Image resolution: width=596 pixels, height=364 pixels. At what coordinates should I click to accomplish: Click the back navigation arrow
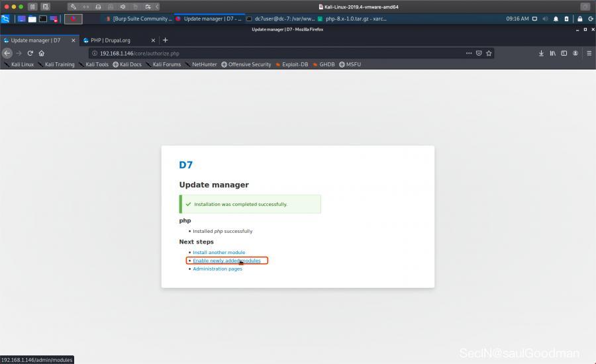7,53
